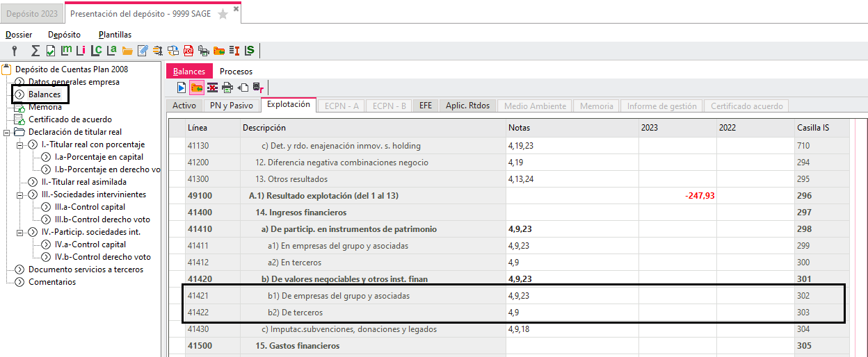
Task: Open the Plantillas menu
Action: click(115, 34)
